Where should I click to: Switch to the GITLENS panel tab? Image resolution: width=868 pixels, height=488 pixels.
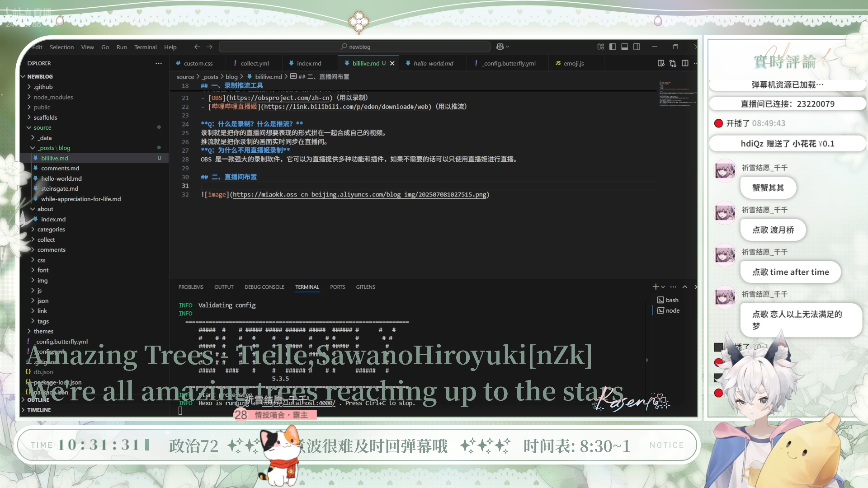point(365,287)
